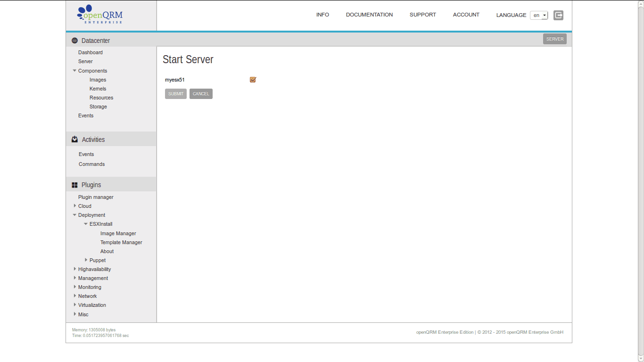Collapse the Deployment plugin group
The height and width of the screenshot is (362, 644).
coord(74,215)
